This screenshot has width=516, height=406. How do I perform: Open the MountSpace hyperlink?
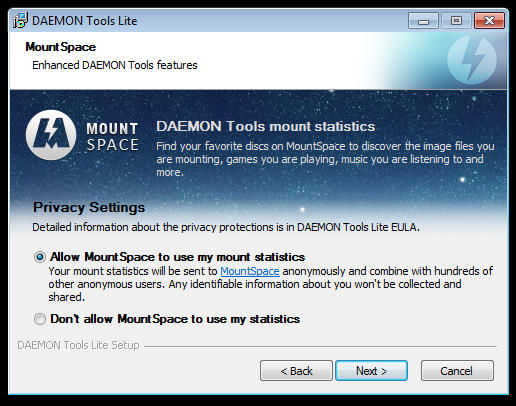coord(250,271)
